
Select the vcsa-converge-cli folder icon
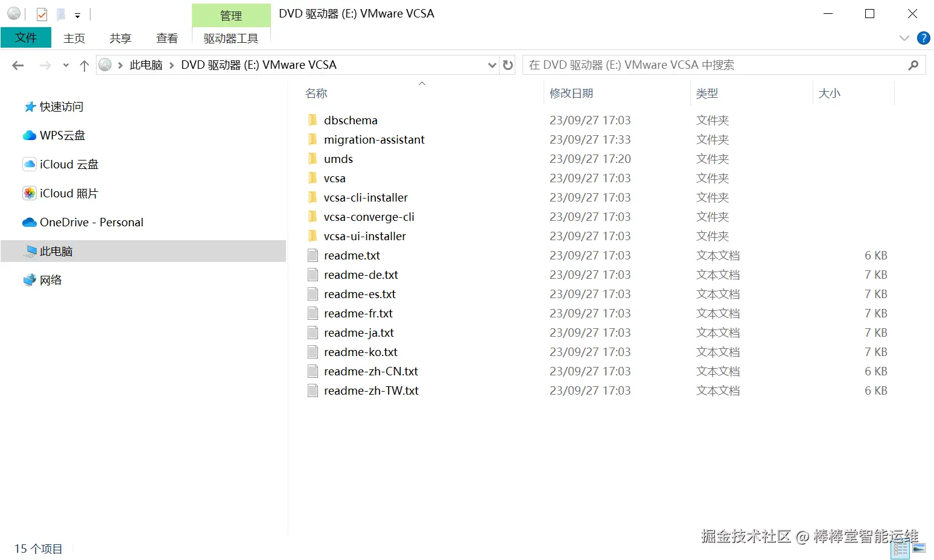313,217
